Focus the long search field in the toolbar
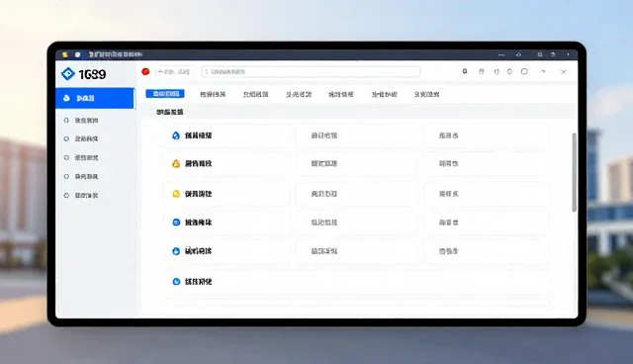 point(311,72)
